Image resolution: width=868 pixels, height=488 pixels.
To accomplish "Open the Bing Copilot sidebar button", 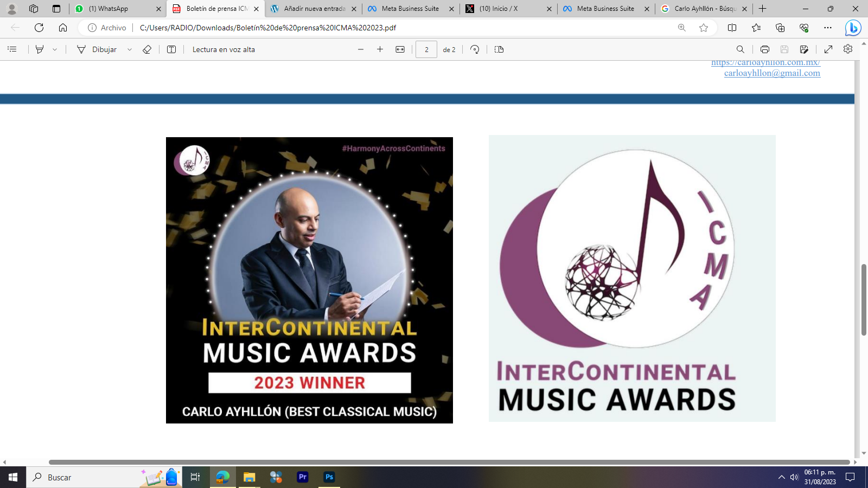I will [853, 28].
